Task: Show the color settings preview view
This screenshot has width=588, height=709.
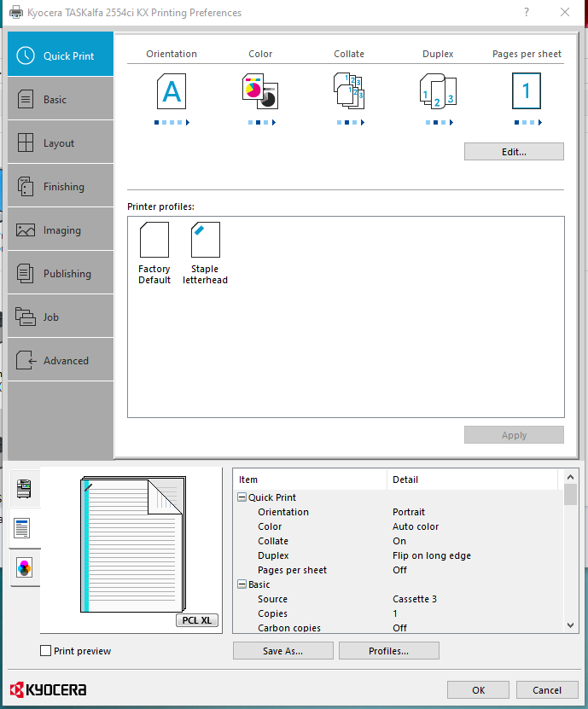Action: pos(25,567)
